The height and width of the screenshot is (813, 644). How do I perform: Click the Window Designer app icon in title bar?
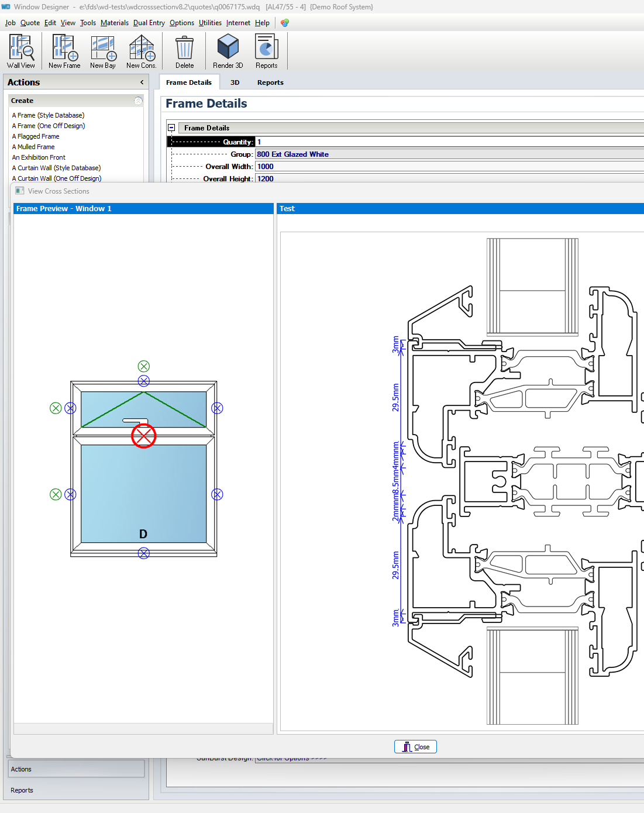[x=6, y=7]
